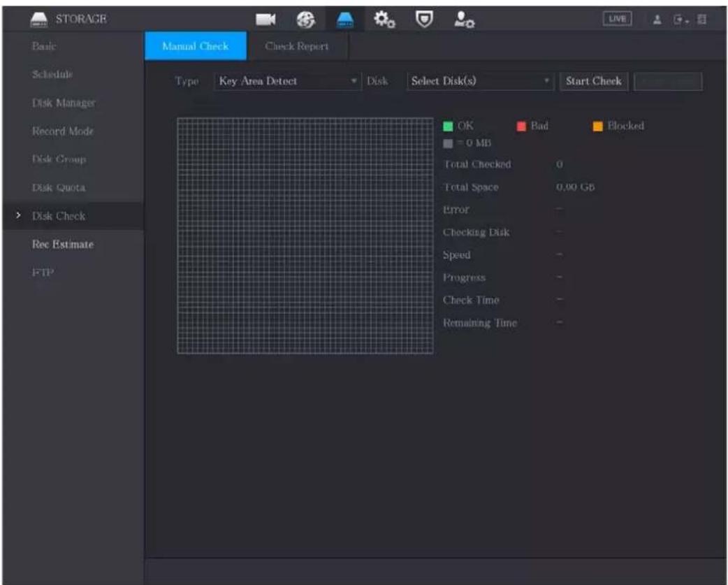The width and height of the screenshot is (728, 585).
Task: Open Basic in the sidebar
Action: coord(44,46)
